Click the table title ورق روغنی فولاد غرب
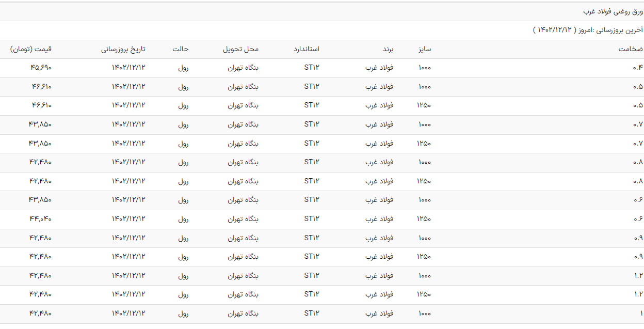The width and height of the screenshot is (644, 329). coord(613,11)
